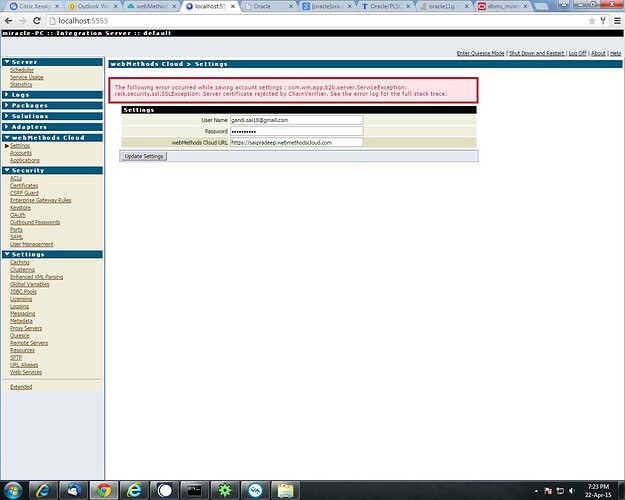The width and height of the screenshot is (625, 500).
Task: Click the volume speaker tray icon
Action: click(x=572, y=490)
